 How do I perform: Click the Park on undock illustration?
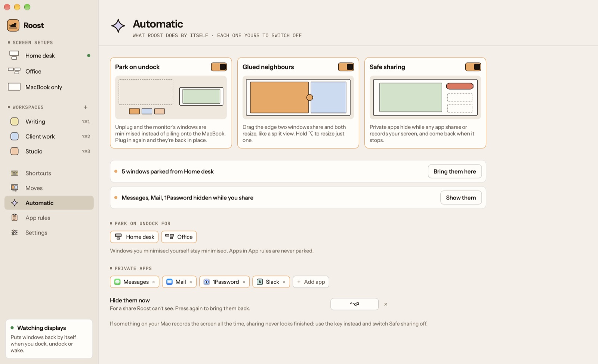click(x=171, y=97)
